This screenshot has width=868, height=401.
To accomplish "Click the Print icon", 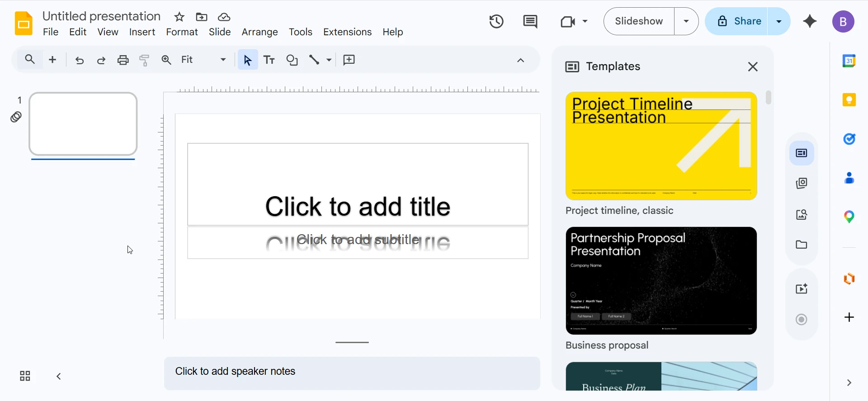I will [123, 60].
